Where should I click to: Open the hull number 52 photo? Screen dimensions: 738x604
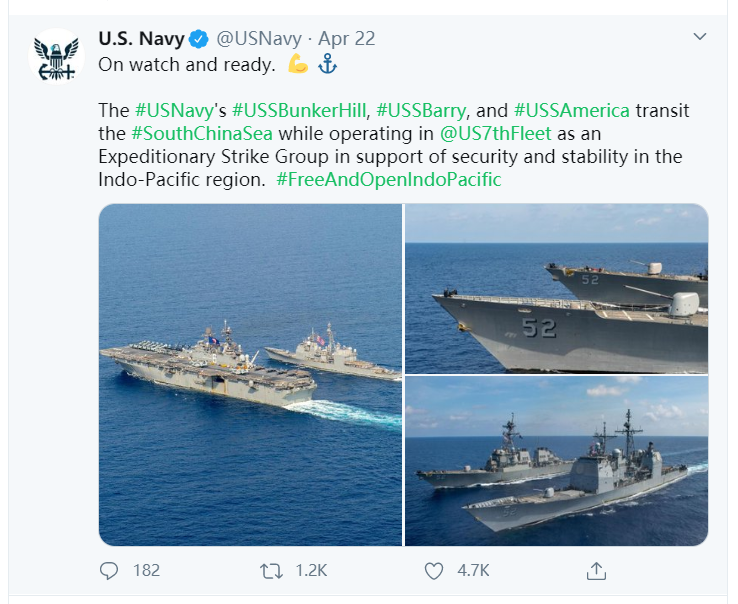556,288
